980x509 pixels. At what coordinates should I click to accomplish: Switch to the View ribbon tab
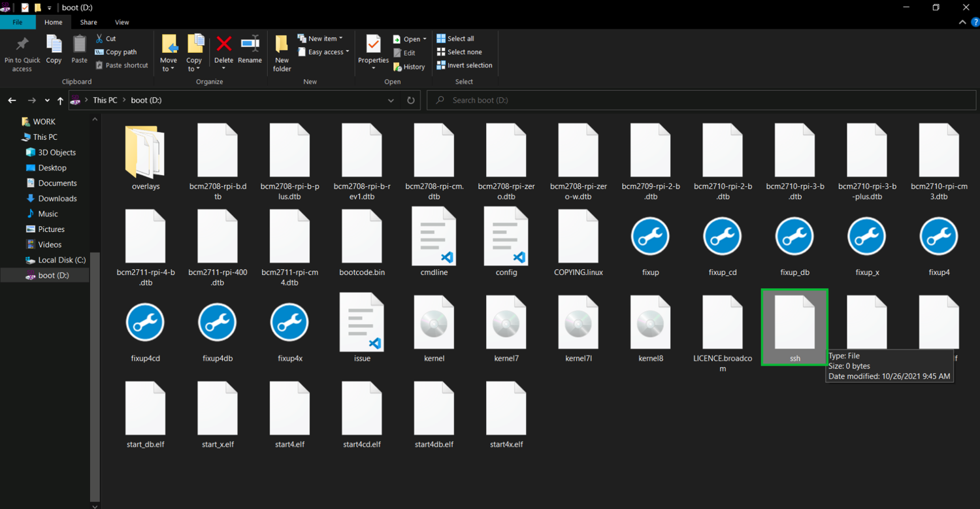[x=122, y=22]
